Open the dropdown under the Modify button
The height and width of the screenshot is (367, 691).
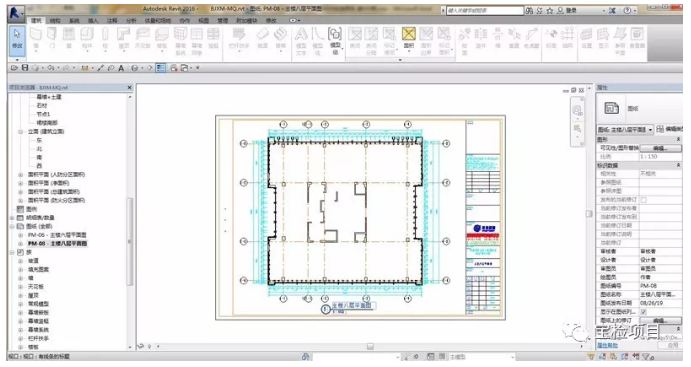point(17,59)
